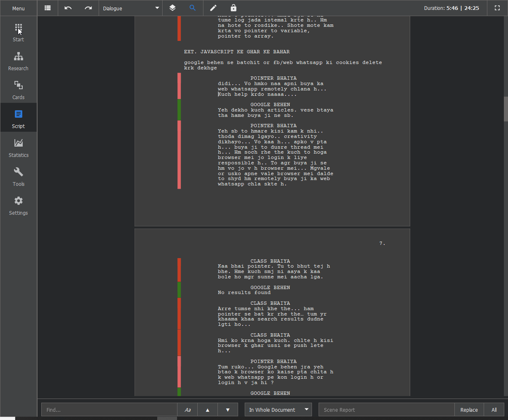The width and height of the screenshot is (508, 420).
Task: Click the Replace button
Action: [469, 410]
